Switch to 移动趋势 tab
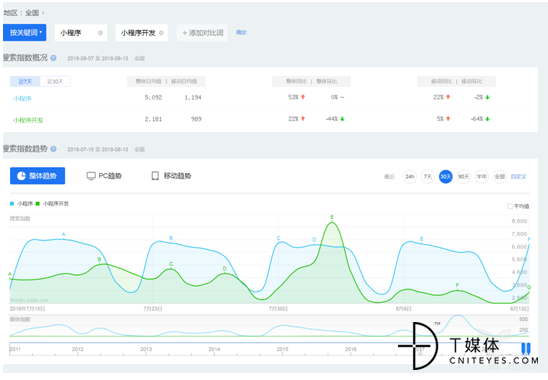Viewport: 548px width, 380px height. (171, 176)
